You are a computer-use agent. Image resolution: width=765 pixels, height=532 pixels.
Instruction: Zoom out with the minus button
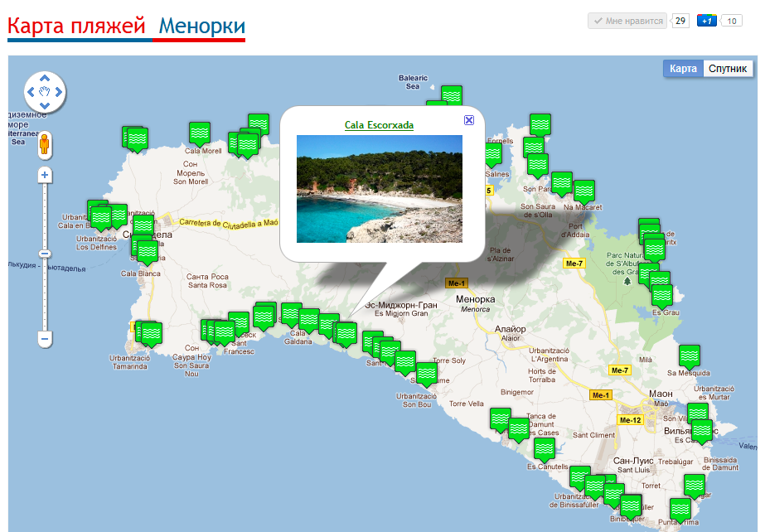45,339
